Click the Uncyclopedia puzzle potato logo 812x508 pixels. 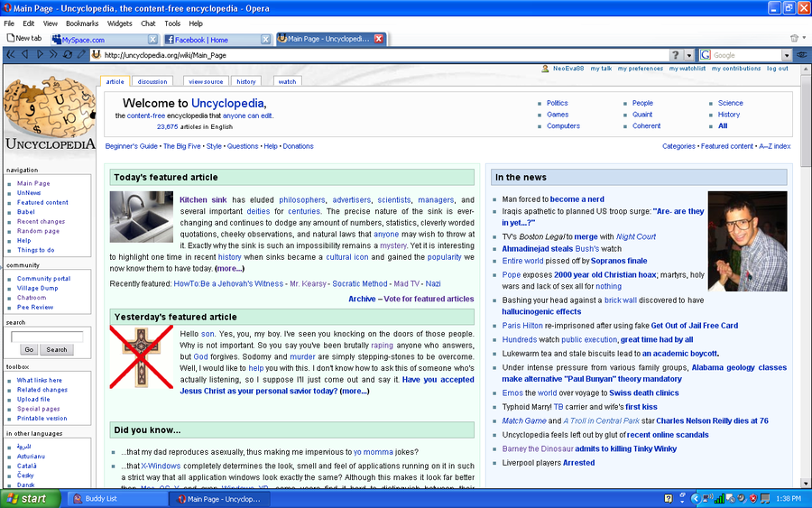click(x=50, y=114)
